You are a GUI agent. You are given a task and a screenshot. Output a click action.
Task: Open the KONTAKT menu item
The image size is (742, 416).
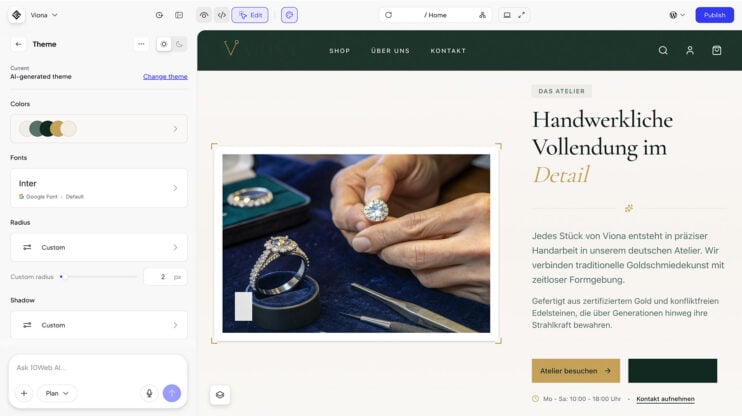click(x=448, y=51)
